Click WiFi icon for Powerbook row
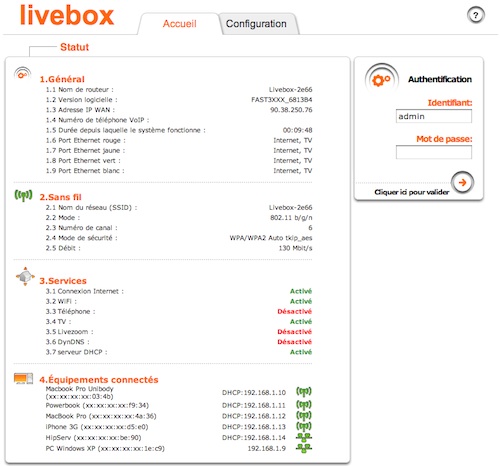This screenshot has height=466, width=500. [x=304, y=405]
